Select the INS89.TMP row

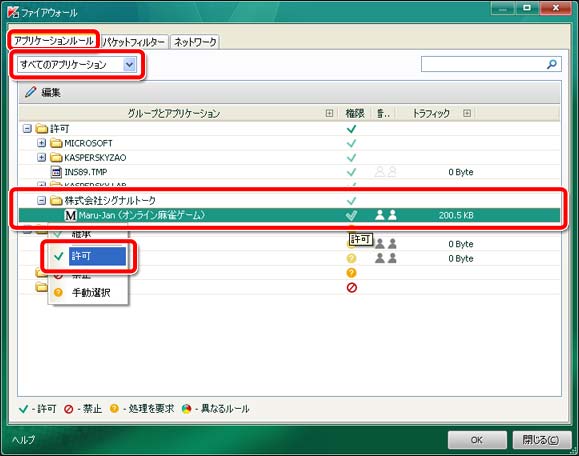289,172
